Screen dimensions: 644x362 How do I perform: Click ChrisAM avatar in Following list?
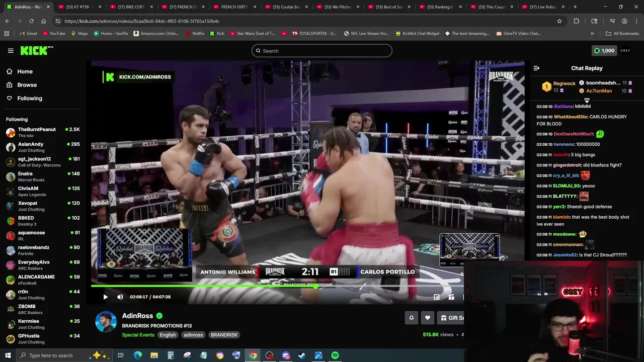click(11, 191)
